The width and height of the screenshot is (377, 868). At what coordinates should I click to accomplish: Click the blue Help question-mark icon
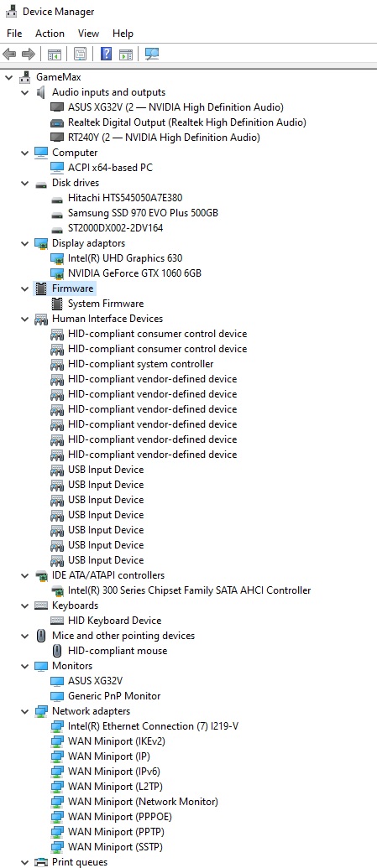[106, 54]
